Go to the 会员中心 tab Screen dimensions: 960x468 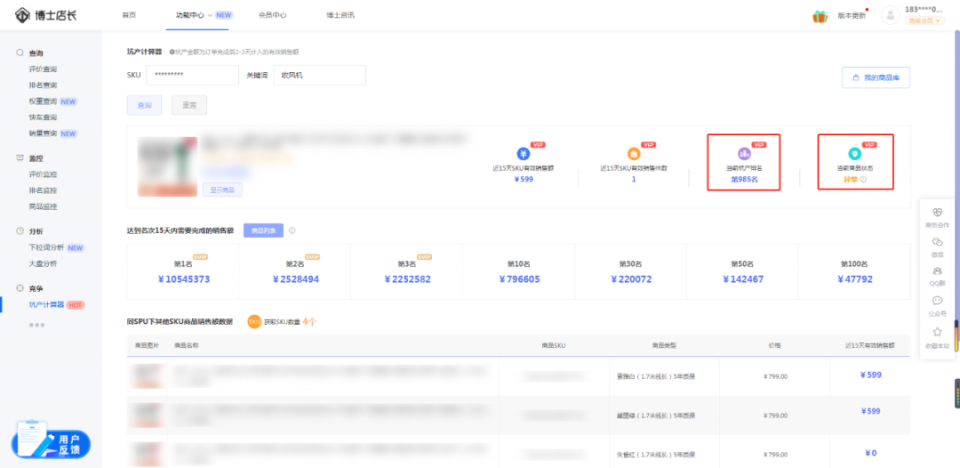click(x=272, y=16)
